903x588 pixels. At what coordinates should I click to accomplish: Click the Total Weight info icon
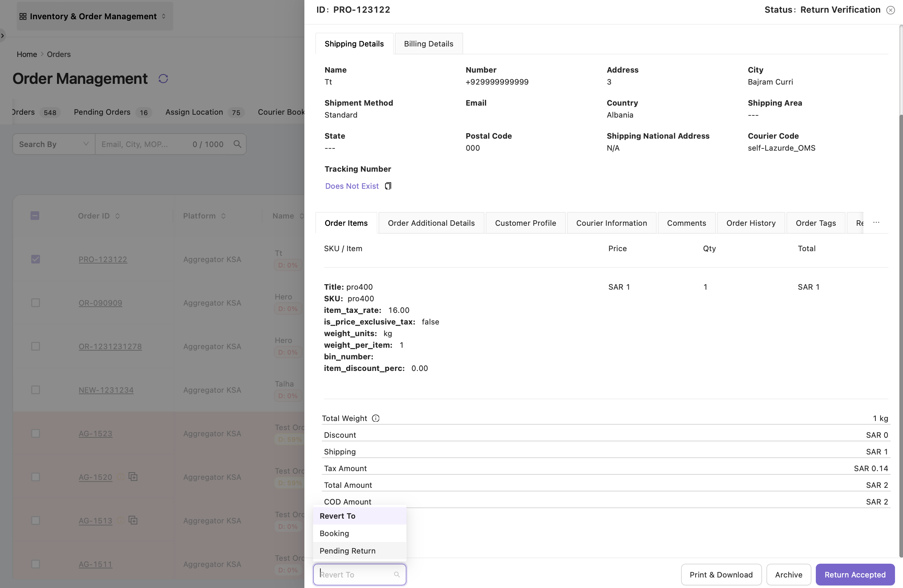(376, 418)
